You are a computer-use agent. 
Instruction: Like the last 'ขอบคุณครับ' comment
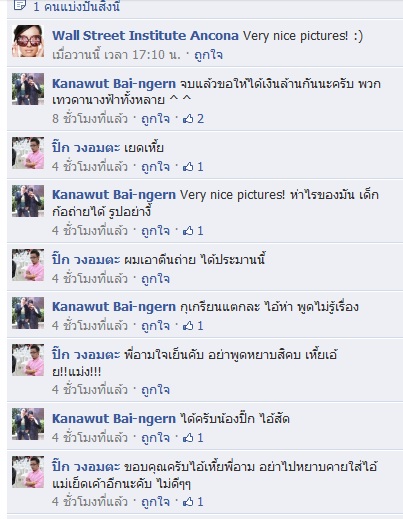click(155, 502)
